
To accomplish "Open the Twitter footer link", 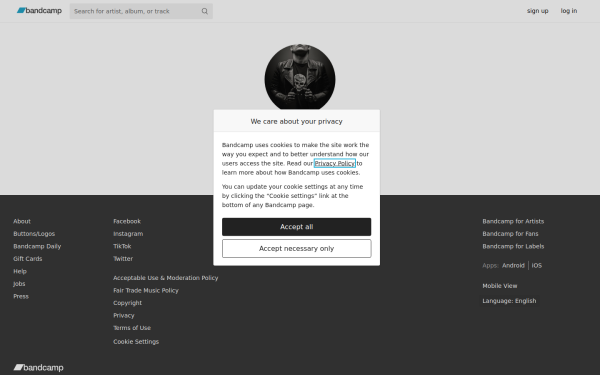I will point(123,259).
